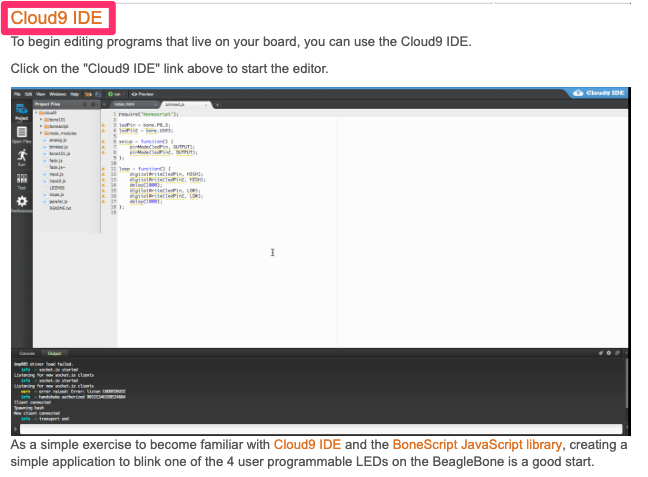Click the green run button in the top toolbar
Image resolution: width=648 pixels, height=477 pixels.
(114, 94)
